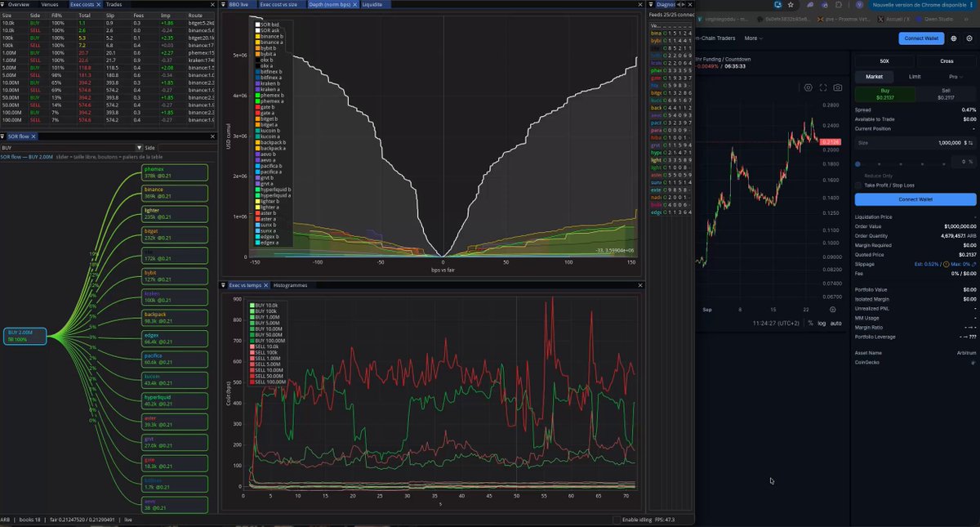Toggle the Enable idling checkbox
This screenshot has width=980, height=527.
pos(617,520)
